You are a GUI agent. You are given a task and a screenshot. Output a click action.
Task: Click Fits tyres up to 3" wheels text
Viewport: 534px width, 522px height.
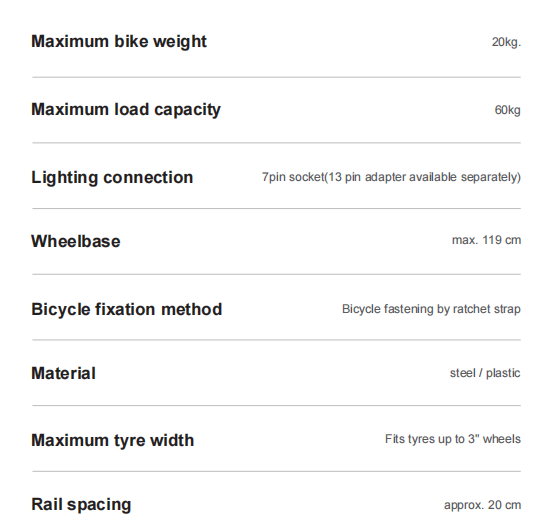click(x=453, y=439)
